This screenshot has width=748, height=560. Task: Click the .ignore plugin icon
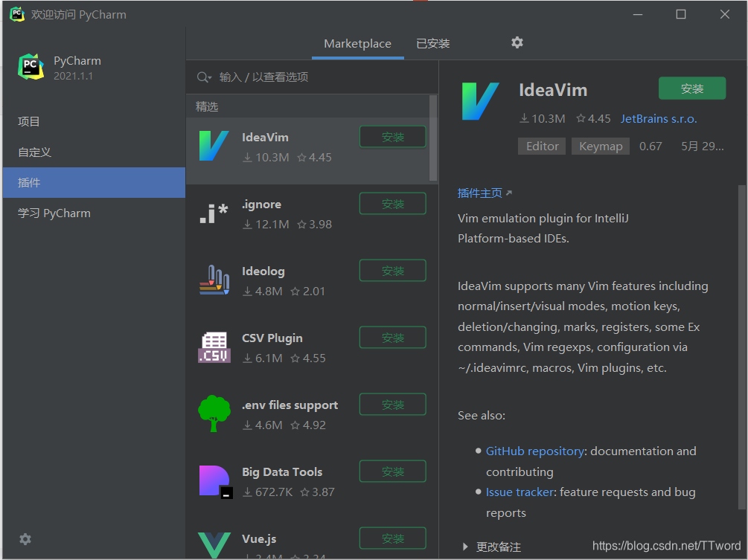click(x=214, y=213)
